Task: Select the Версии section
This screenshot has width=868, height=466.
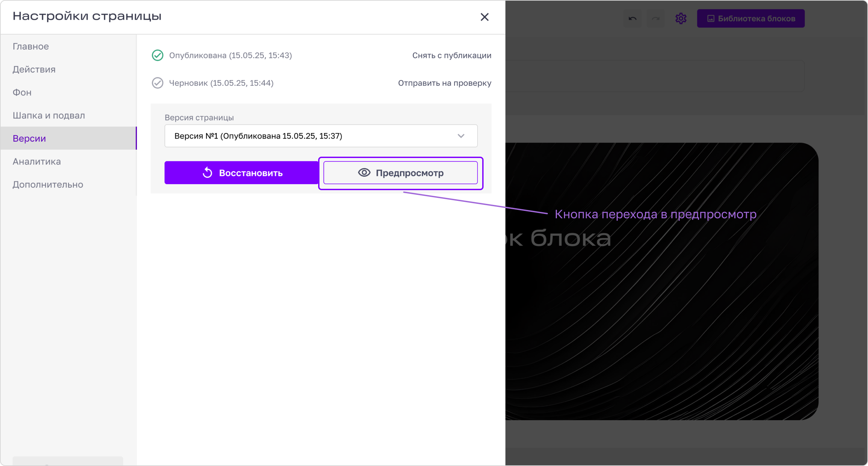Action: point(68,138)
